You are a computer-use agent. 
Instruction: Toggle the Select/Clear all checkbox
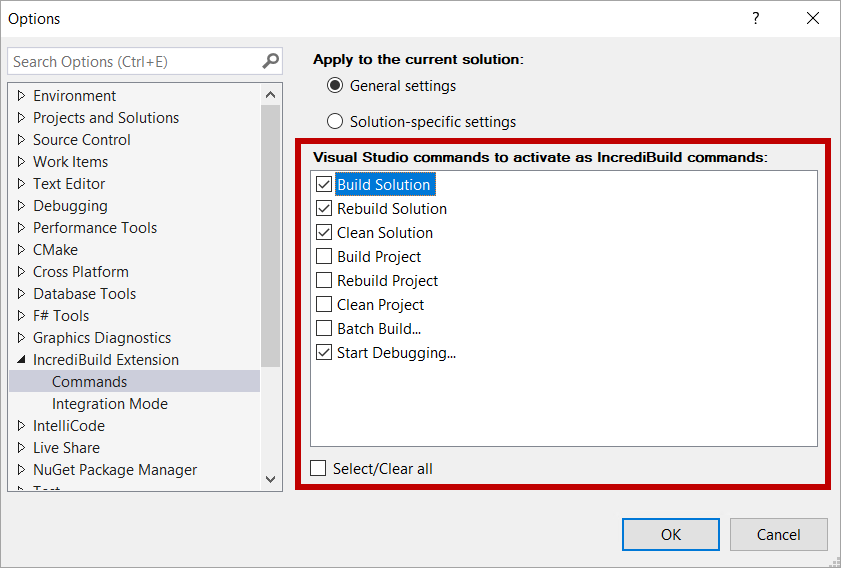(x=318, y=469)
